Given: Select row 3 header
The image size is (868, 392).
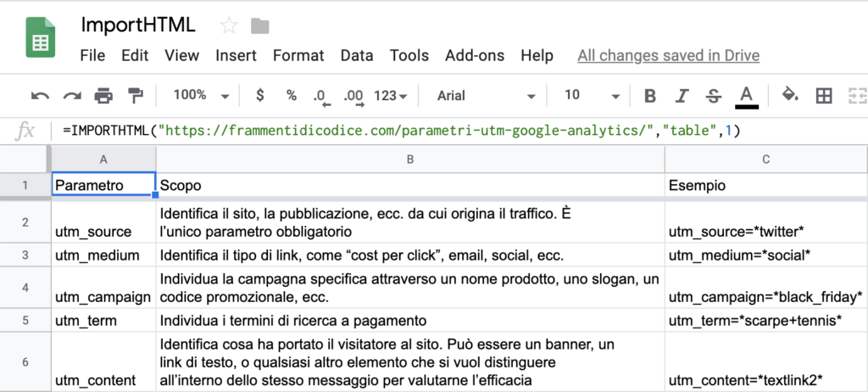Looking at the screenshot, I should point(25,255).
